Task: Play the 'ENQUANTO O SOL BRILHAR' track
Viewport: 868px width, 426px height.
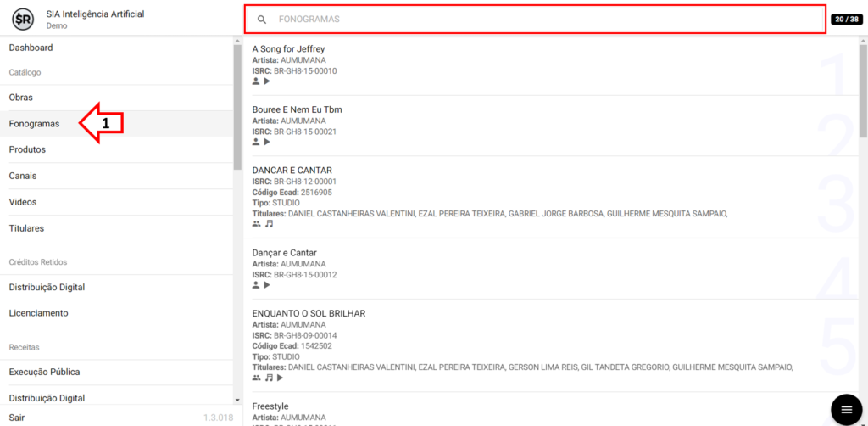Action: pyautogui.click(x=281, y=378)
